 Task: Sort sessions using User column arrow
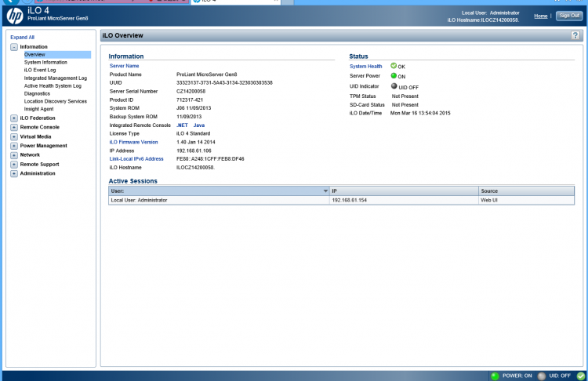point(325,190)
